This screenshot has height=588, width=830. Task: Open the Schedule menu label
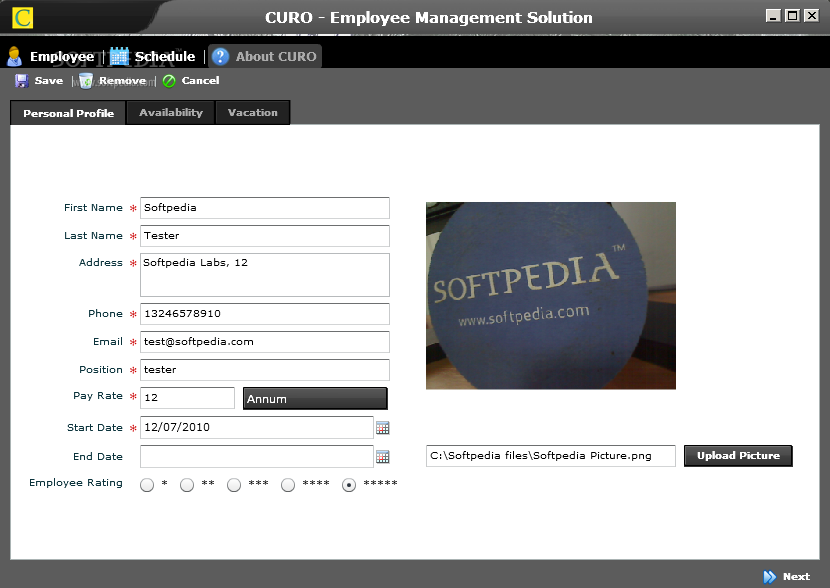click(x=165, y=56)
